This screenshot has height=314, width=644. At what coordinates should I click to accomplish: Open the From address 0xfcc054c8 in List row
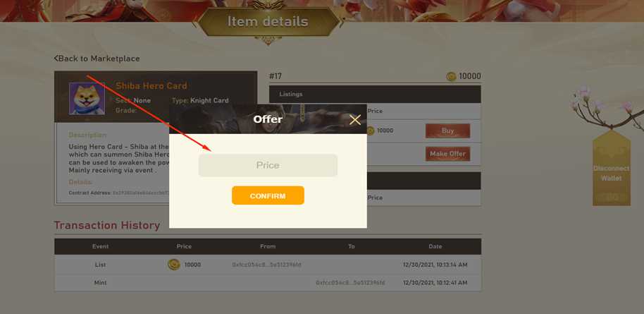pyautogui.click(x=266, y=265)
